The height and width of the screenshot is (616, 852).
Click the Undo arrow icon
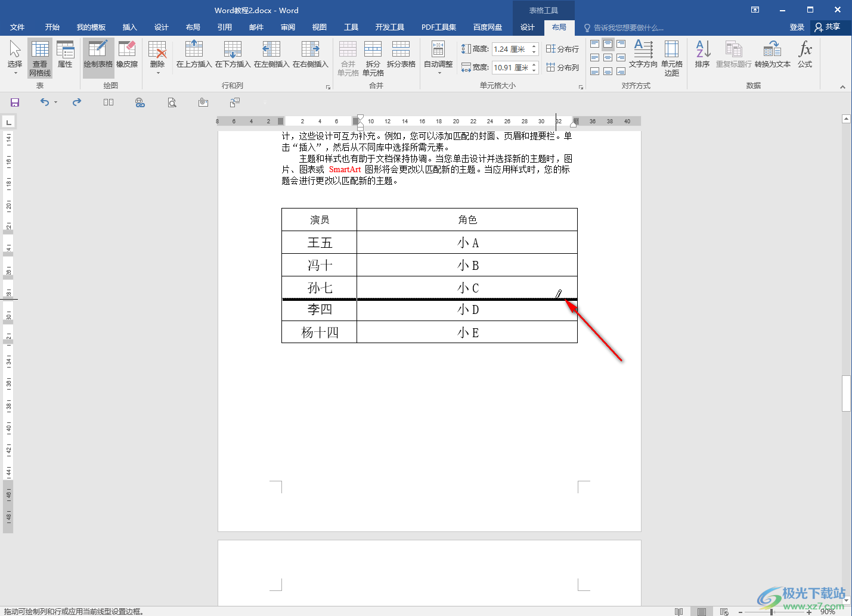coord(45,102)
